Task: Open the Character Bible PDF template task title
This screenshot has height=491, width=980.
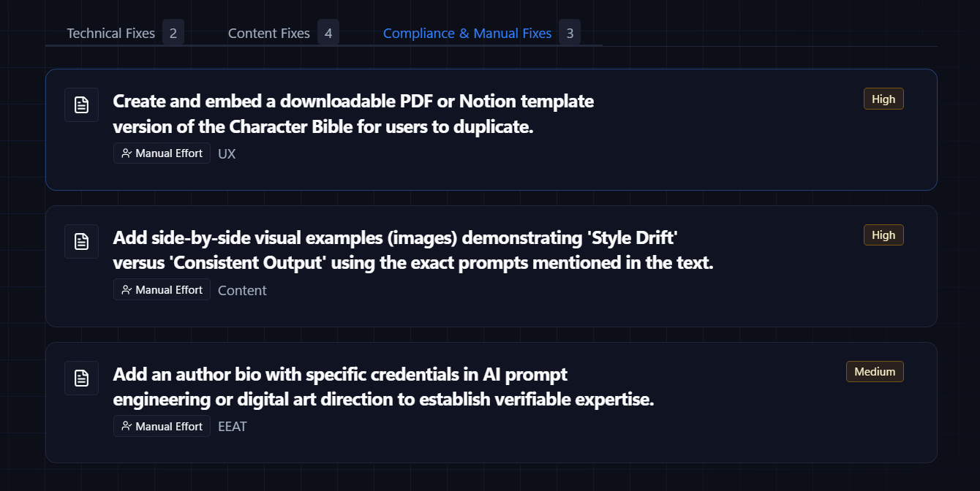Action: click(x=353, y=113)
